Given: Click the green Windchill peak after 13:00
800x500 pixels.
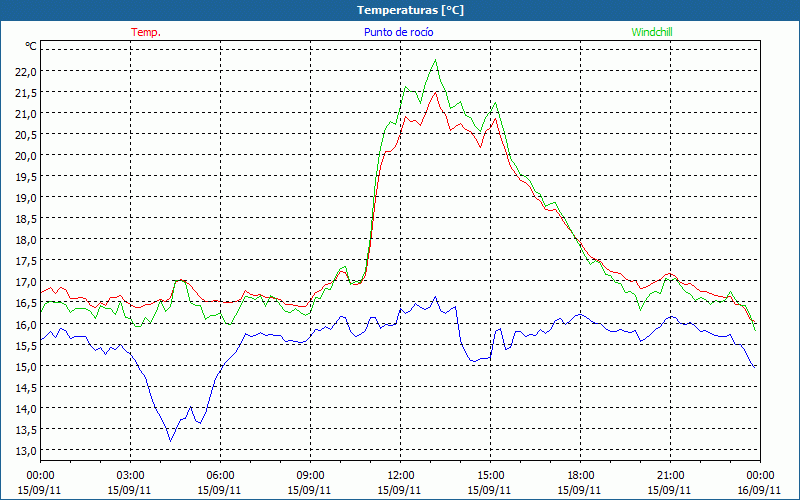Looking at the screenshot, I should click(x=435, y=60).
